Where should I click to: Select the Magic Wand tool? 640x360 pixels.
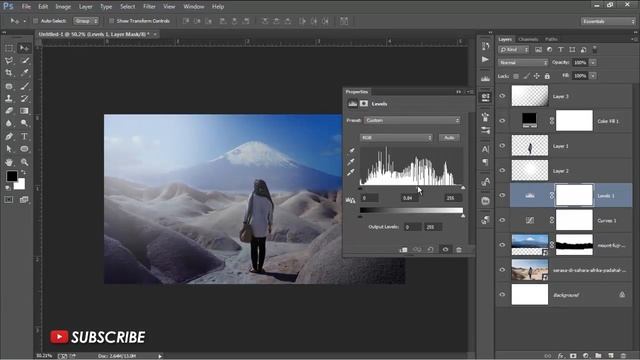click(24, 60)
